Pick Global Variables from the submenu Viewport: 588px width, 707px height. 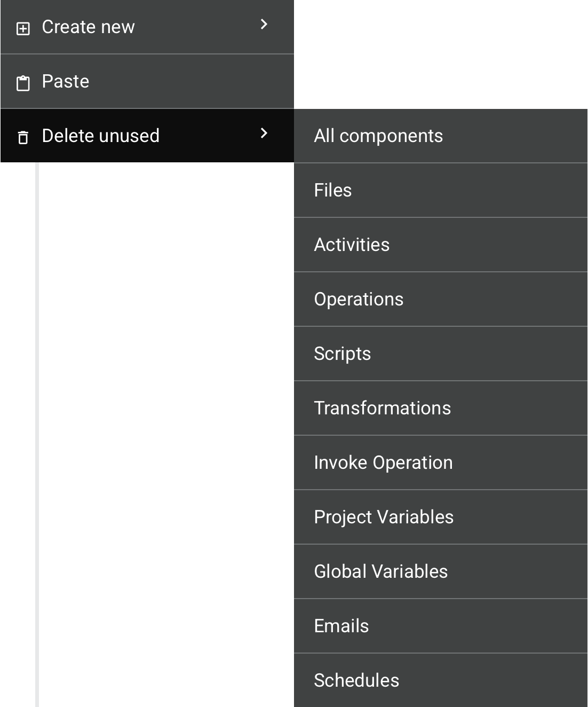380,572
